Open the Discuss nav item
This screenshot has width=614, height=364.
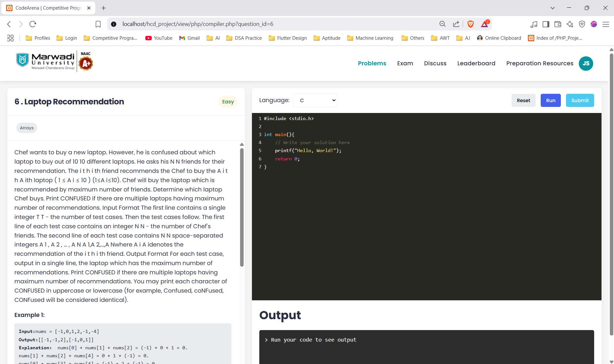pos(435,63)
